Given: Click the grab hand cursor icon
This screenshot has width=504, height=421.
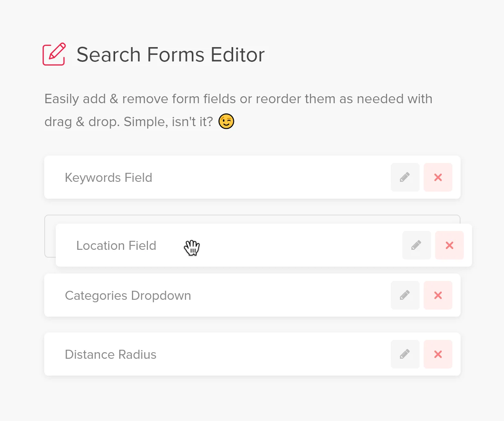Looking at the screenshot, I should coord(192,247).
